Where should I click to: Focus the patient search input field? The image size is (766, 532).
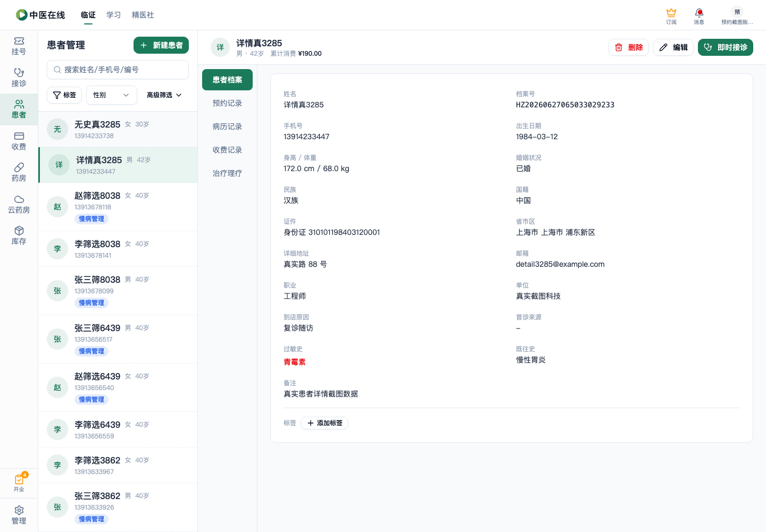118,70
